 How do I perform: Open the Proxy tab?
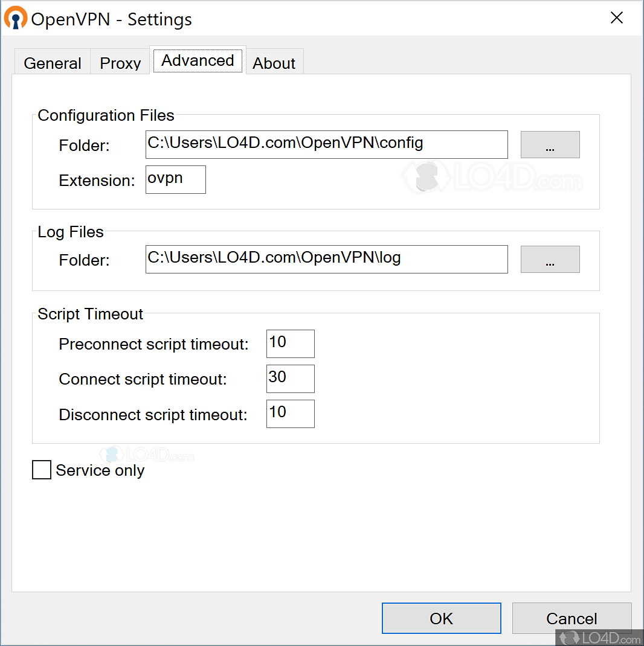(120, 63)
